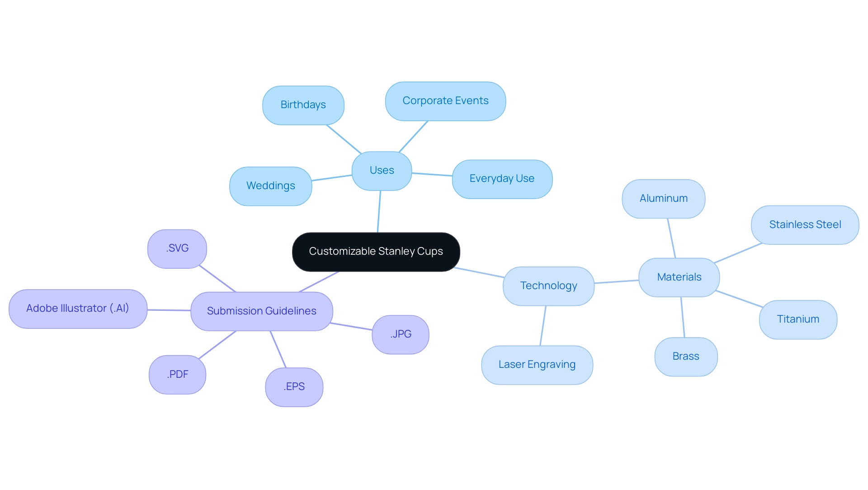
Task: Select the Weddings leaf node
Action: coord(271,185)
